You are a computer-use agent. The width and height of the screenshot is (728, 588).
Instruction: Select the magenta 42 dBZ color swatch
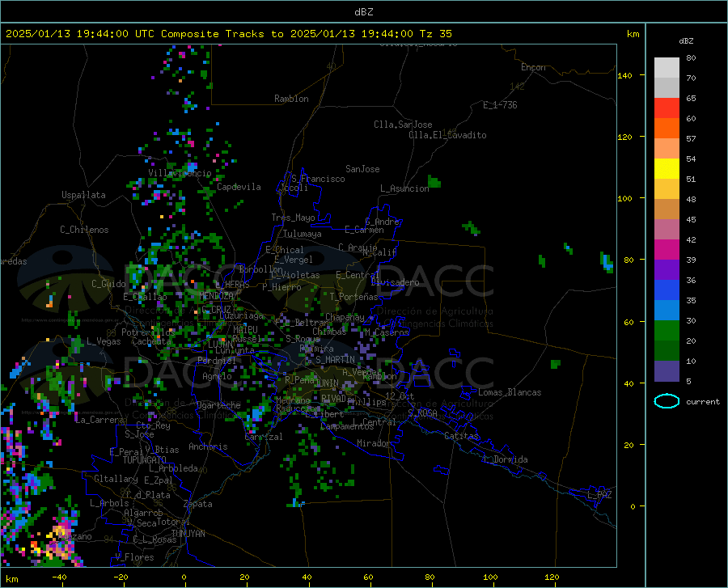pos(667,250)
